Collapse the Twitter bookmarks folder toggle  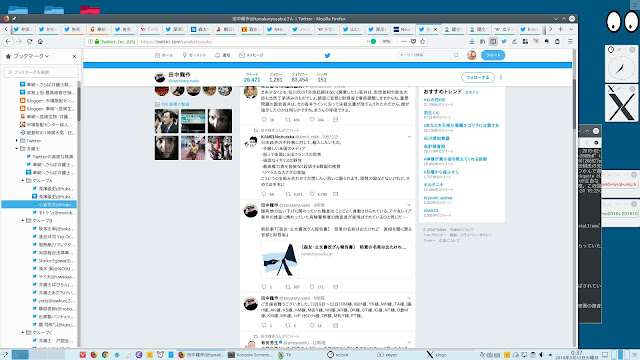(x=17, y=140)
